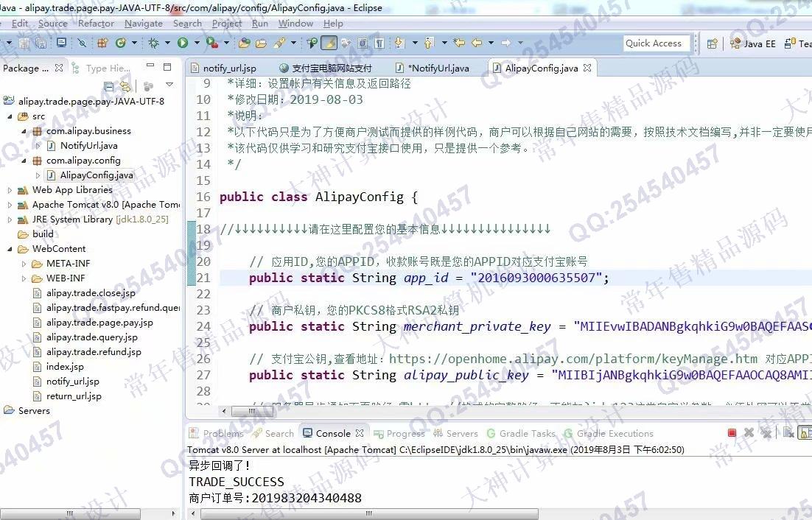Expand the Web App Libraries node

pos(10,190)
